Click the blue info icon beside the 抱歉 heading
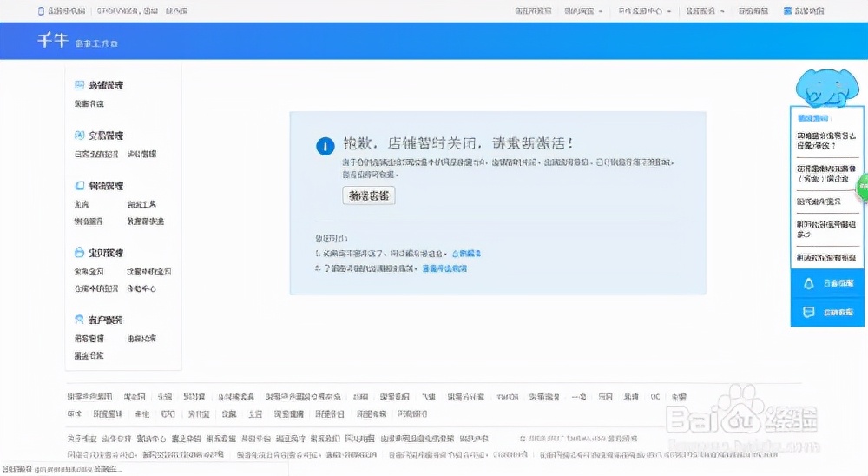This screenshot has height=476, width=868. pyautogui.click(x=325, y=146)
